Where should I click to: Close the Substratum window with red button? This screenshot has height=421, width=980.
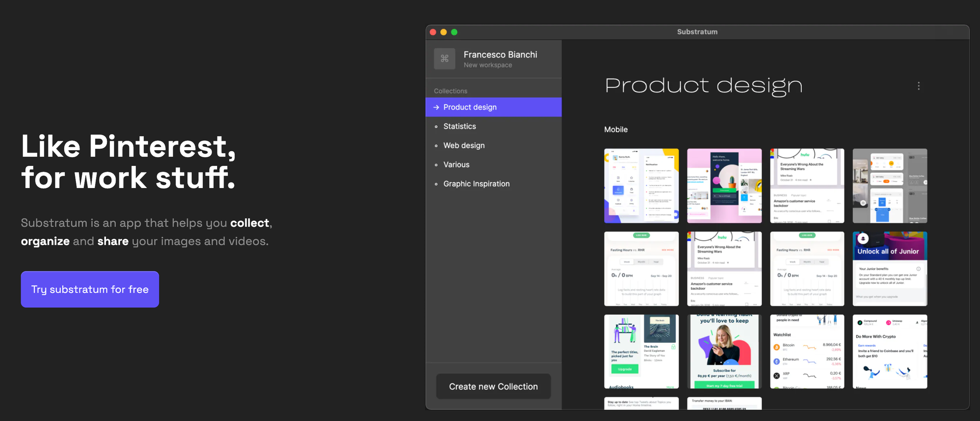(433, 32)
